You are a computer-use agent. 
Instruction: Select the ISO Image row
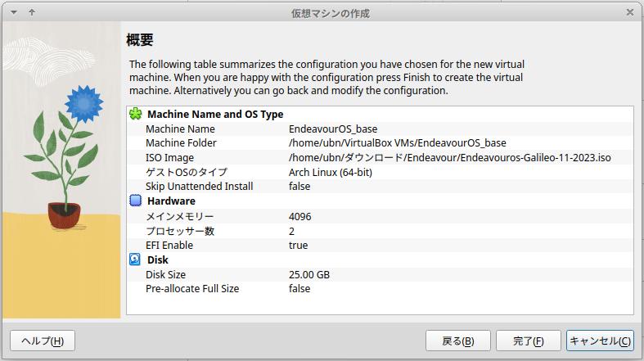(170, 158)
